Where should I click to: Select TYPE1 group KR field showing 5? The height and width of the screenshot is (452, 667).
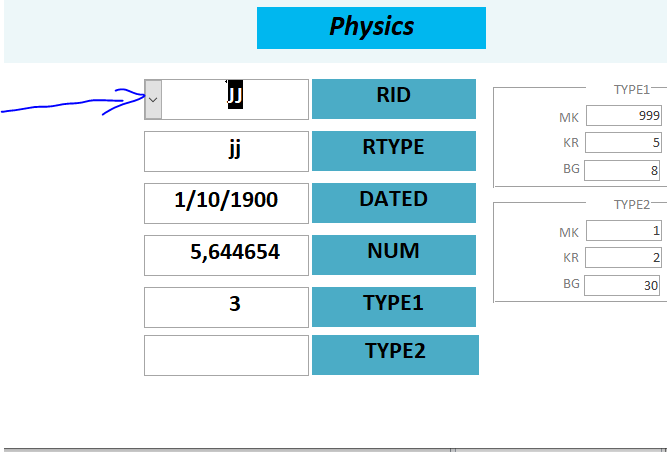click(623, 142)
